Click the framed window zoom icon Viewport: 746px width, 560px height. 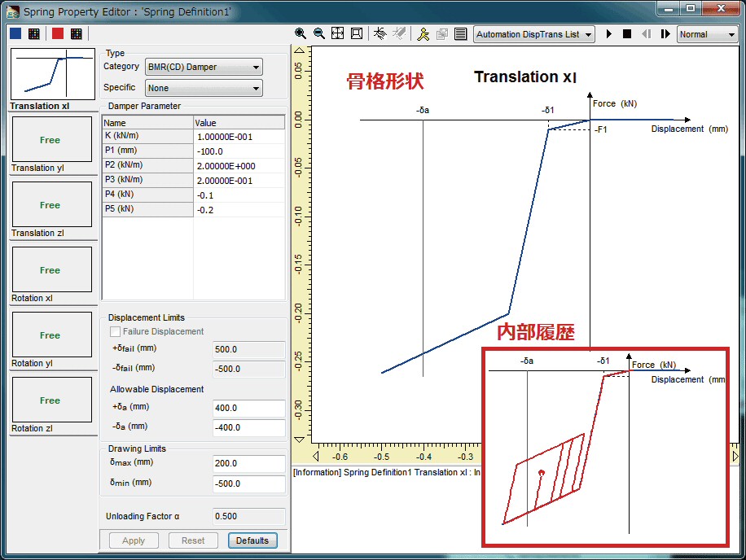(x=357, y=33)
